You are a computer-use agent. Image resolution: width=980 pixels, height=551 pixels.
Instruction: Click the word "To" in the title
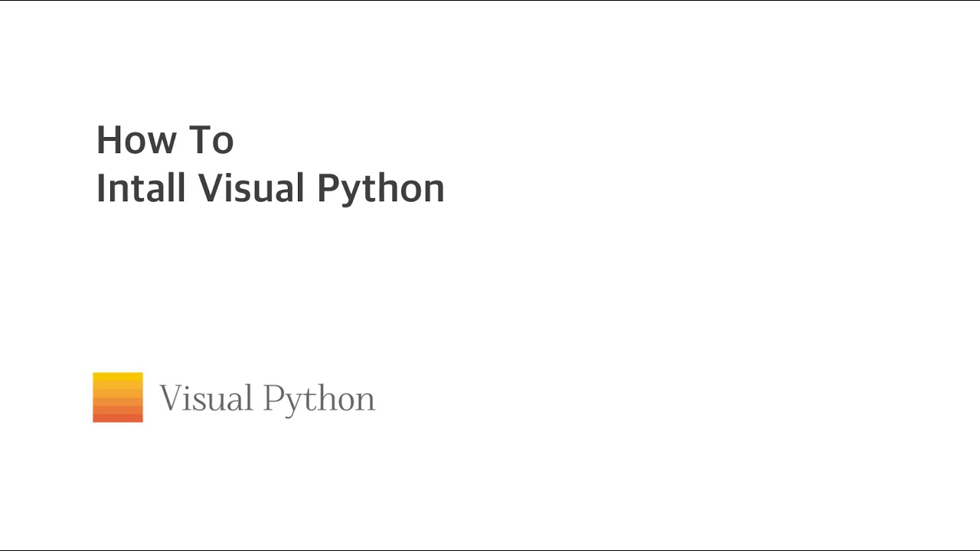(210, 140)
